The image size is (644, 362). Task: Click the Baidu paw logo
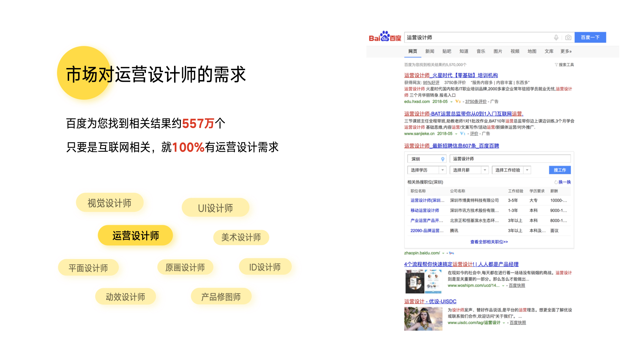click(x=385, y=37)
